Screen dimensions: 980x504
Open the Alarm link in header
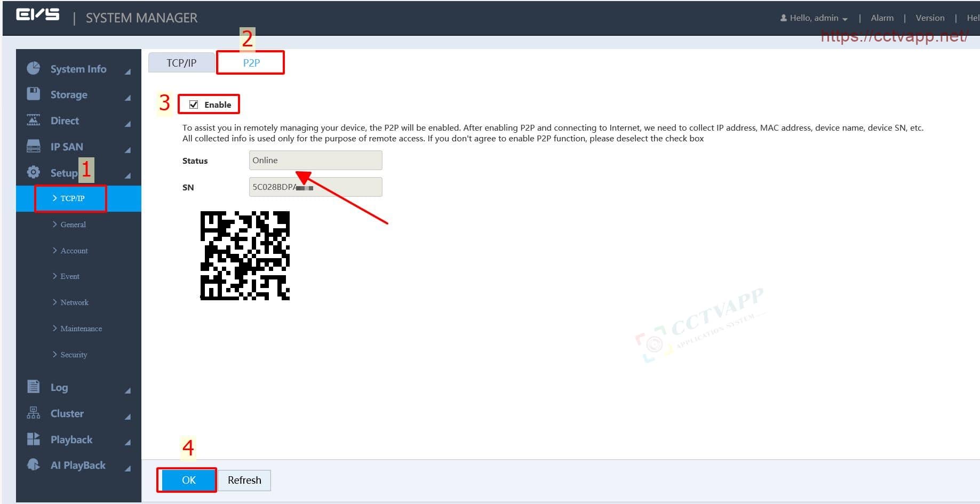[x=882, y=18]
